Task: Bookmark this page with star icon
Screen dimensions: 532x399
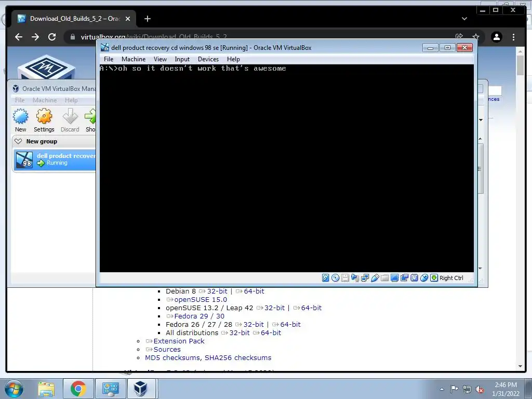Action: pos(476,37)
